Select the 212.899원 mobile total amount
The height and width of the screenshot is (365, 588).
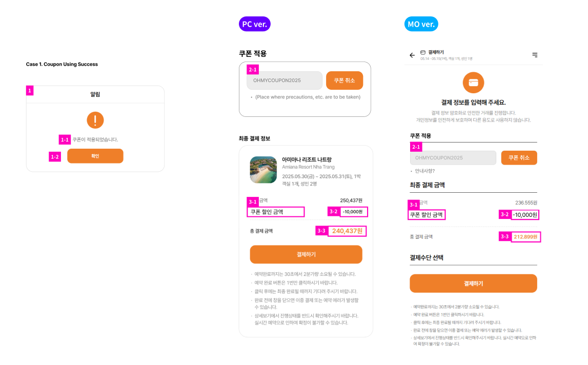click(526, 237)
